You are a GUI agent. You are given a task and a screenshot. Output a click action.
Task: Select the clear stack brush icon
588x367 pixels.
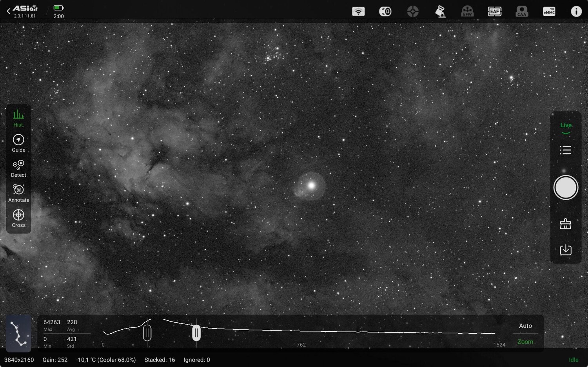point(566,224)
